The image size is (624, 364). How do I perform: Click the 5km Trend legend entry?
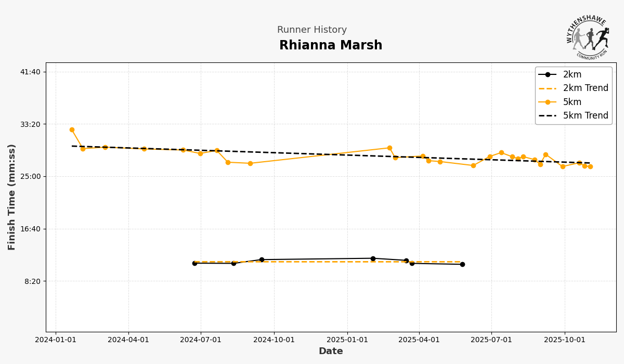(586, 115)
